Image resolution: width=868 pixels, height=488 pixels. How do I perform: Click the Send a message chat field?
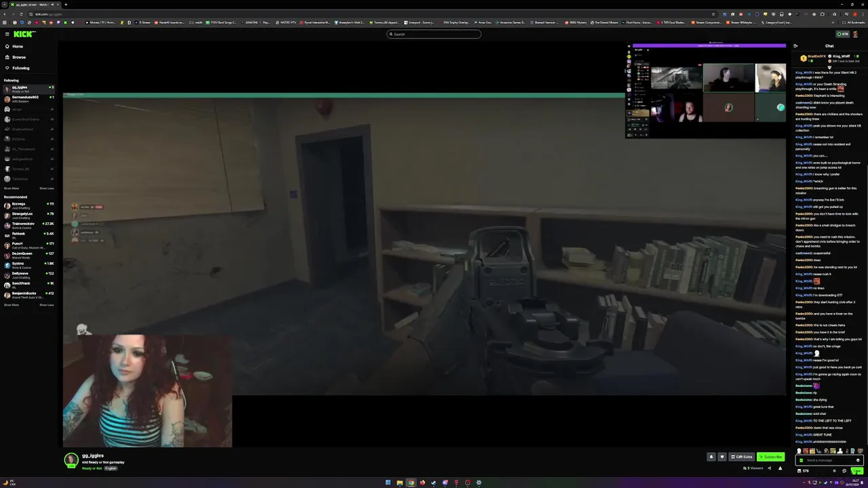pyautogui.click(x=829, y=460)
